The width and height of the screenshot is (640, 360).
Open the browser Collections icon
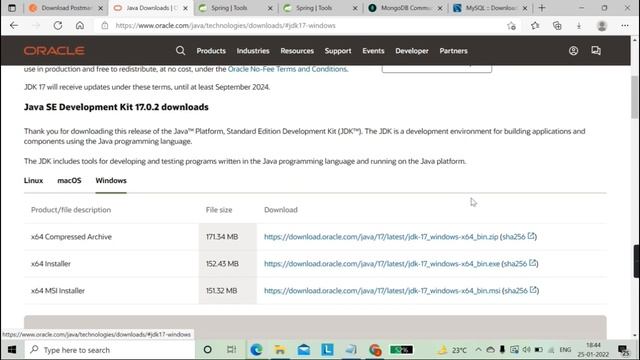(557, 26)
